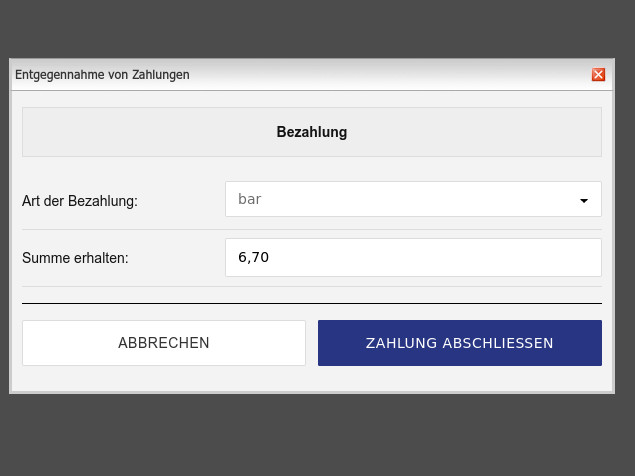The image size is (635, 476).
Task: Select the 'bar' payment type combo box
Action: click(413, 199)
